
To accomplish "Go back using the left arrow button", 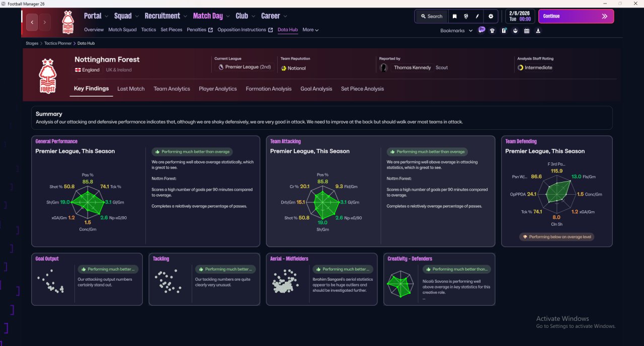I will (x=32, y=22).
